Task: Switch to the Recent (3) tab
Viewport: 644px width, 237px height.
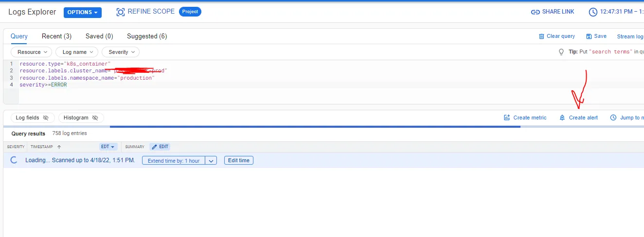Action: click(56, 36)
